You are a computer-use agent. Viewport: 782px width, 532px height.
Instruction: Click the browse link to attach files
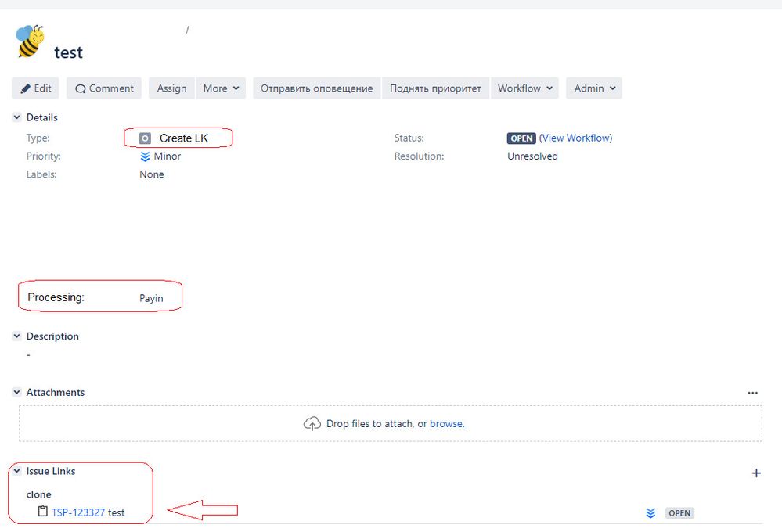pyautogui.click(x=446, y=424)
